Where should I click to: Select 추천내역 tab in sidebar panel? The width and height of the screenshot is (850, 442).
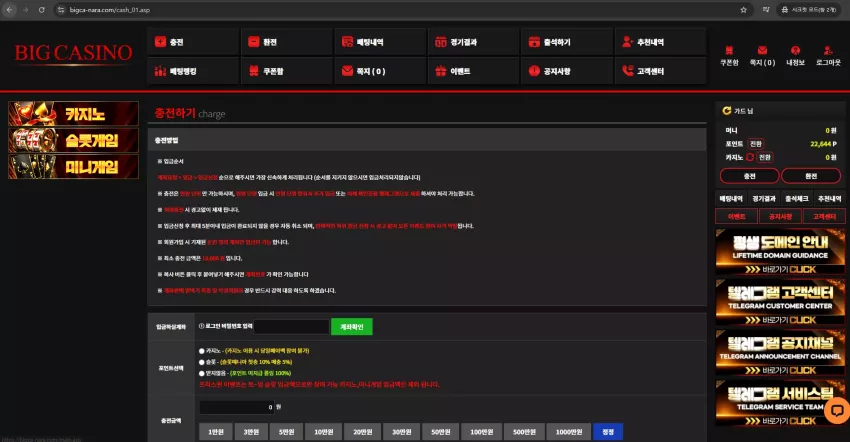(x=829, y=199)
